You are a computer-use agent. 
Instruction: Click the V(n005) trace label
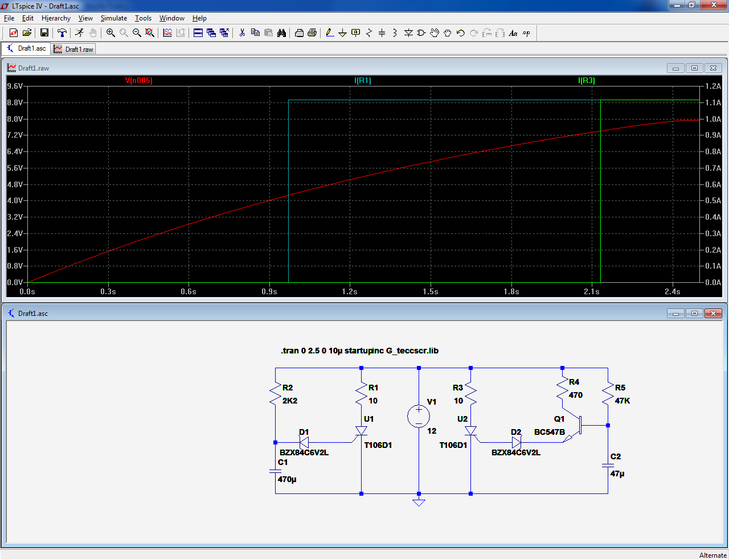tap(139, 81)
